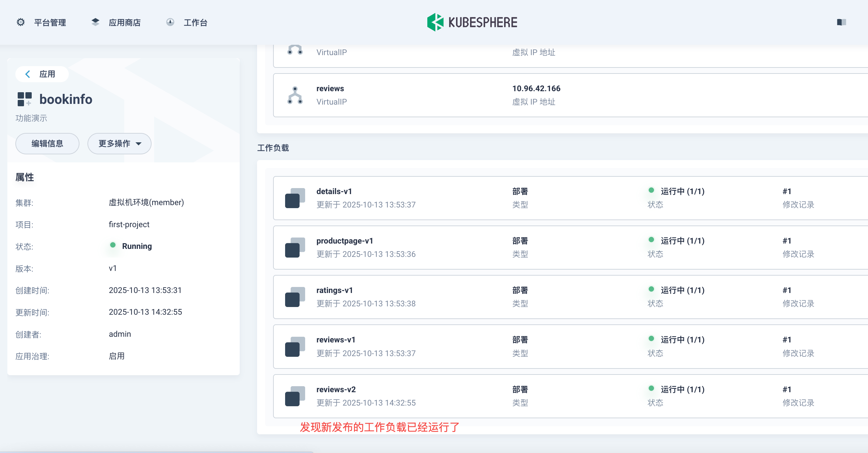Open the reviews-v1 workload link
This screenshot has height=453, width=868.
click(x=336, y=340)
